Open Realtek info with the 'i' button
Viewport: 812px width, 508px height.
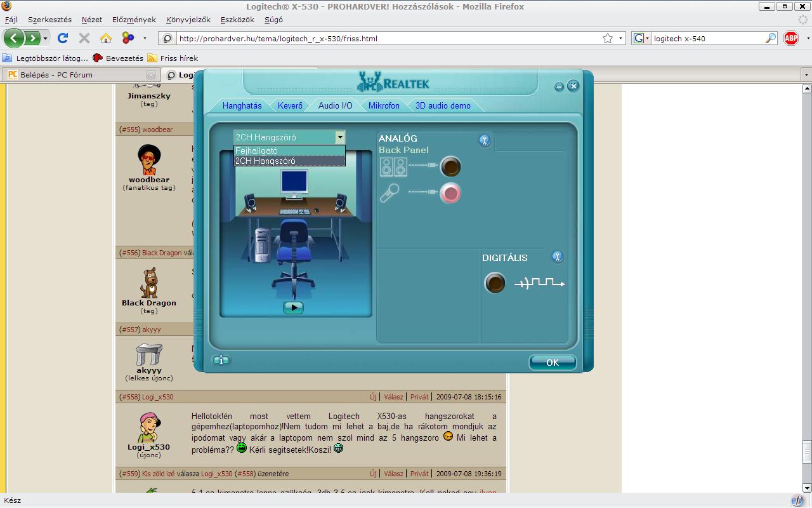click(x=221, y=360)
